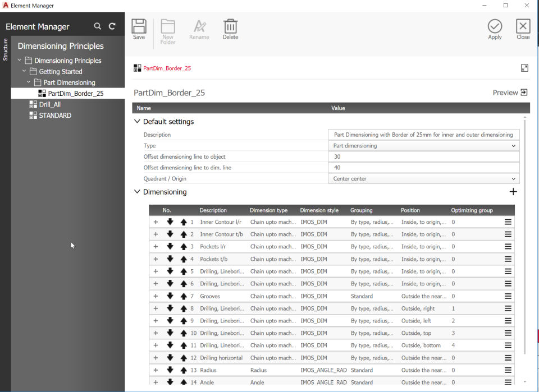The height and width of the screenshot is (392, 539).
Task: Select the Drill_All item in the tree
Action: (x=50, y=104)
